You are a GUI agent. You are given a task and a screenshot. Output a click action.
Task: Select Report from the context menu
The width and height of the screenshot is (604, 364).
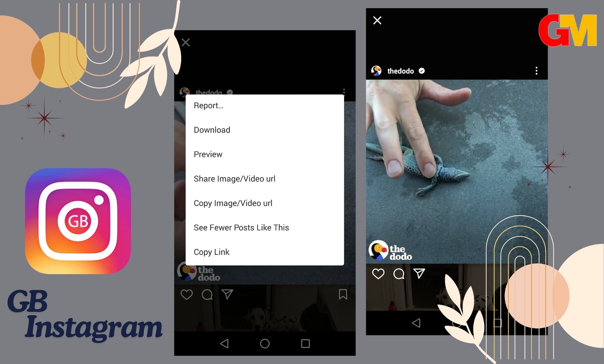coord(209,105)
